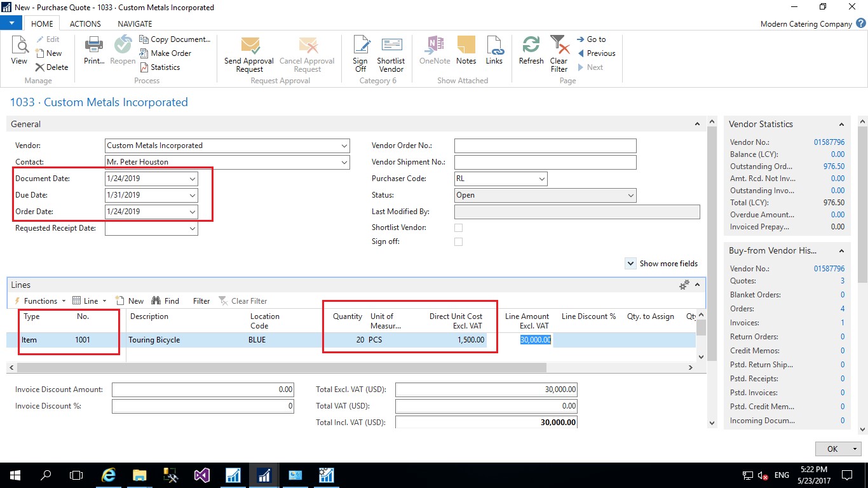Open Copy Document action
Screen dimensions: 868x488
pos(175,39)
